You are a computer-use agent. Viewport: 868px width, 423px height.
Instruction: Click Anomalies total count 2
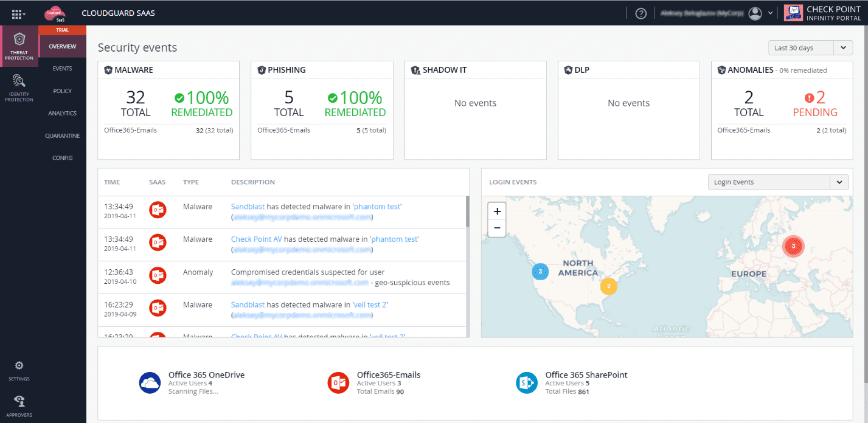click(x=749, y=97)
